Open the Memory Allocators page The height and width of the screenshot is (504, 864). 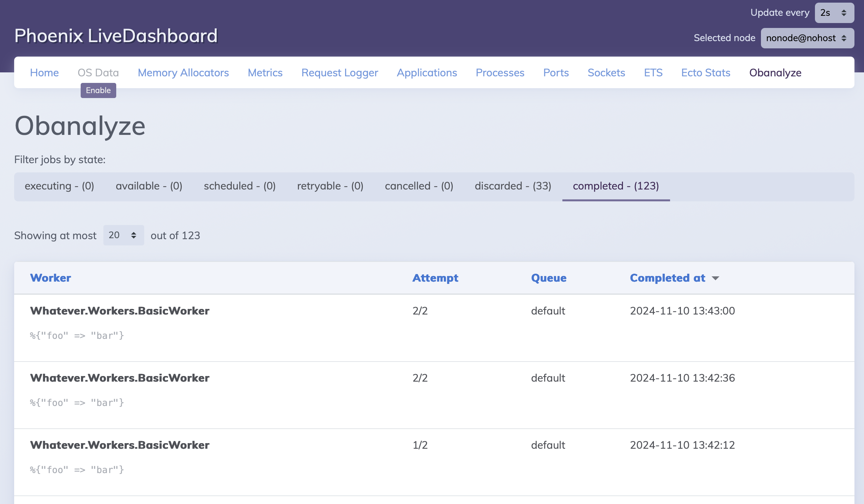tap(183, 73)
